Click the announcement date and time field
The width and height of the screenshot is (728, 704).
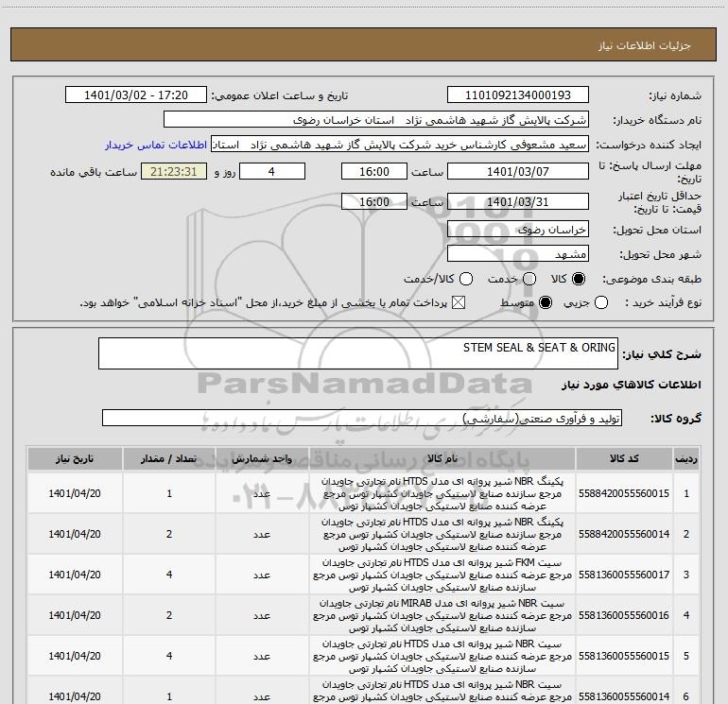click(135, 95)
